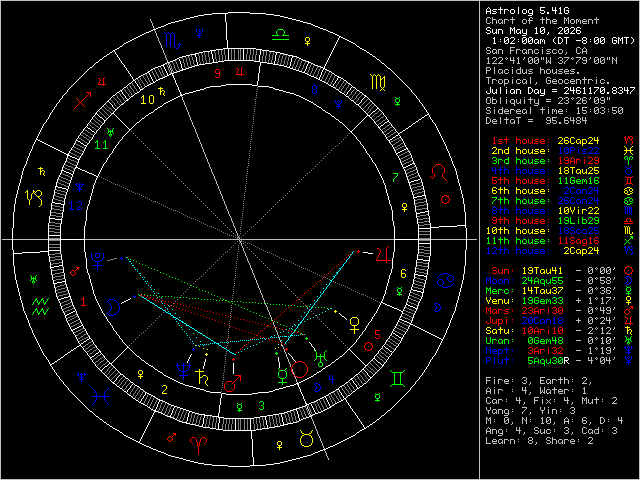Image resolution: width=640 pixels, height=480 pixels.
Task: Click the 'Yang: 7, Yin: 3' line
Action: pos(530,411)
